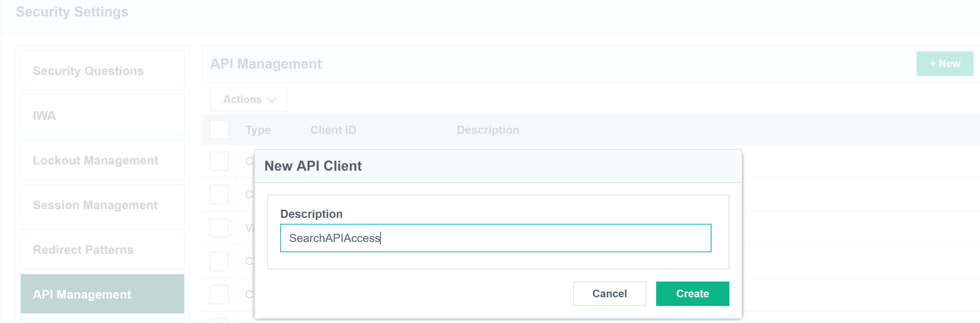Check the second row checkbox
Image resolution: width=980 pixels, height=323 pixels.
point(219,194)
